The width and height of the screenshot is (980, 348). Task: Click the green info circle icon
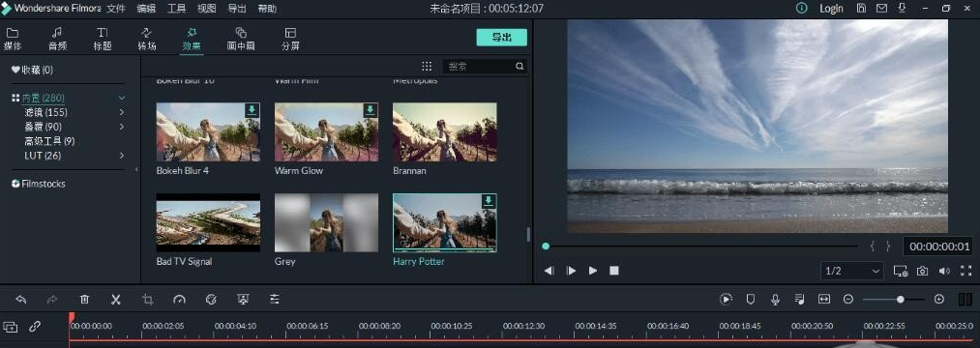(x=801, y=8)
